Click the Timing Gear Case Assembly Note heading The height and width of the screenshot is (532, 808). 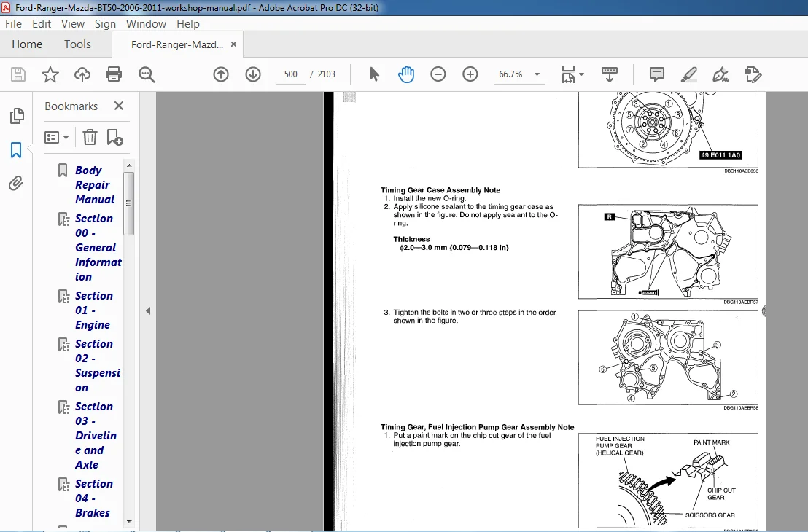click(x=440, y=190)
